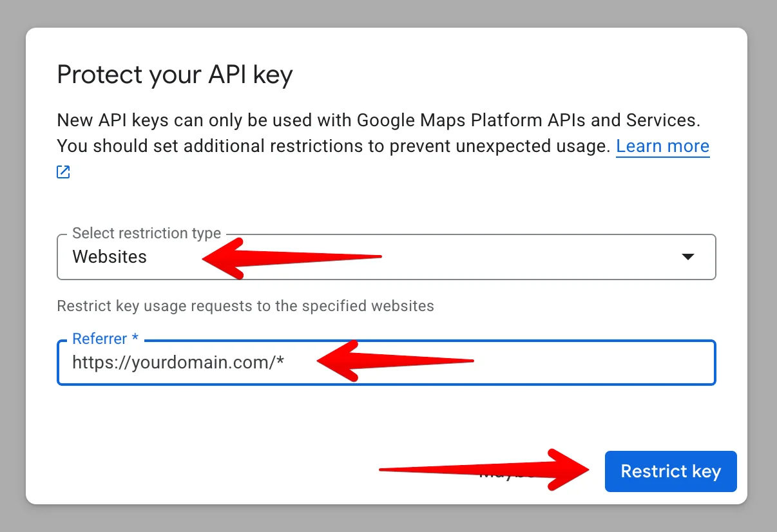Click the 'Referrer *' field label
This screenshot has width=777, height=532.
pos(106,339)
